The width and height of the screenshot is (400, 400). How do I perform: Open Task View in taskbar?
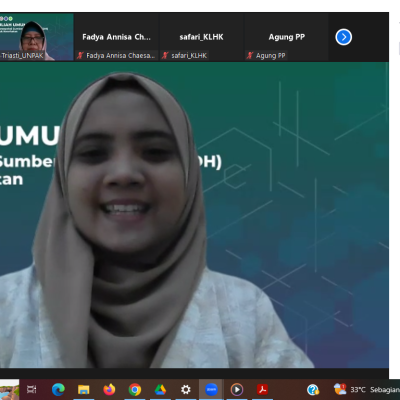tap(32, 389)
